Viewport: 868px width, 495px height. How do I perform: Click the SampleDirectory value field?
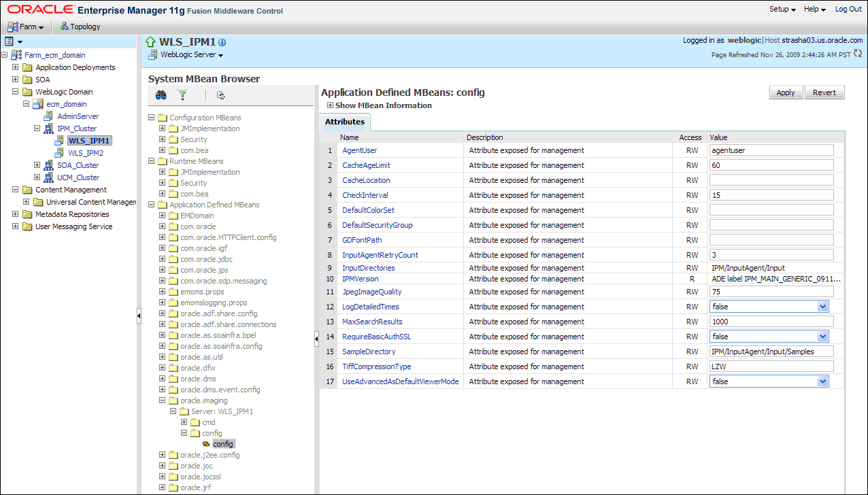[x=771, y=352]
